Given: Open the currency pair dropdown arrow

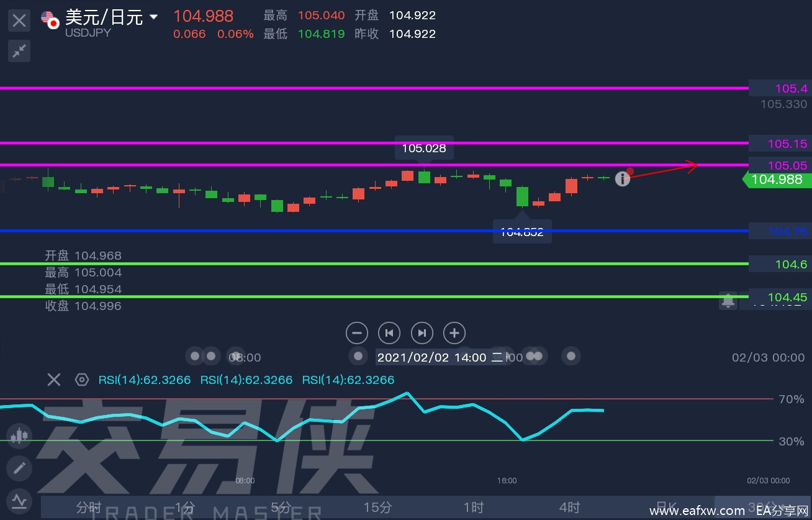Looking at the screenshot, I should point(153,17).
